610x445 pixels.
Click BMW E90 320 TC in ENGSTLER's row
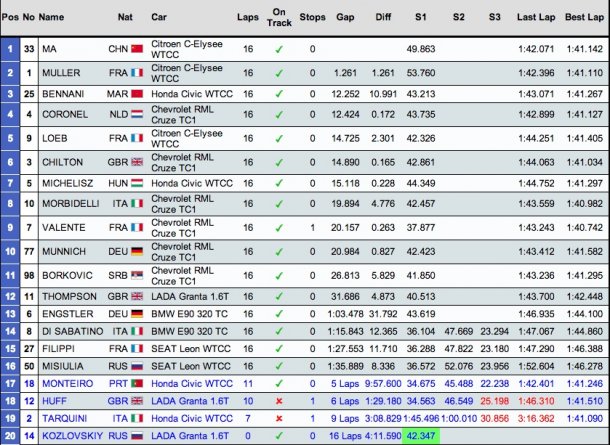pos(189,314)
